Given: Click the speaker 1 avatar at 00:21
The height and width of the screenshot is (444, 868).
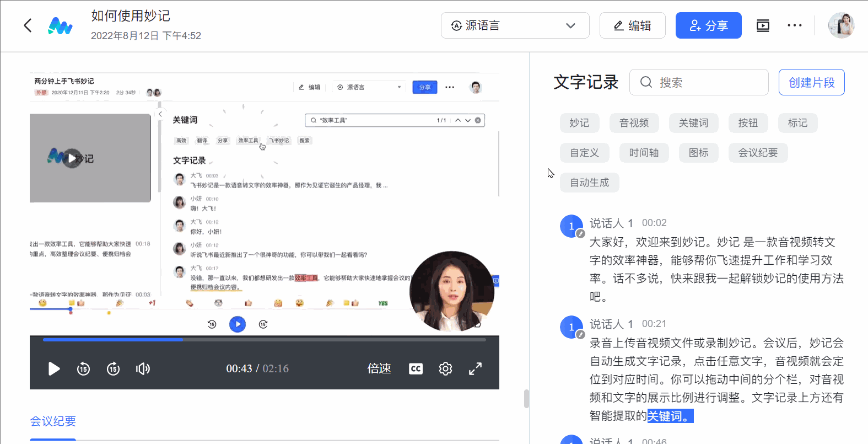Looking at the screenshot, I should [572, 327].
